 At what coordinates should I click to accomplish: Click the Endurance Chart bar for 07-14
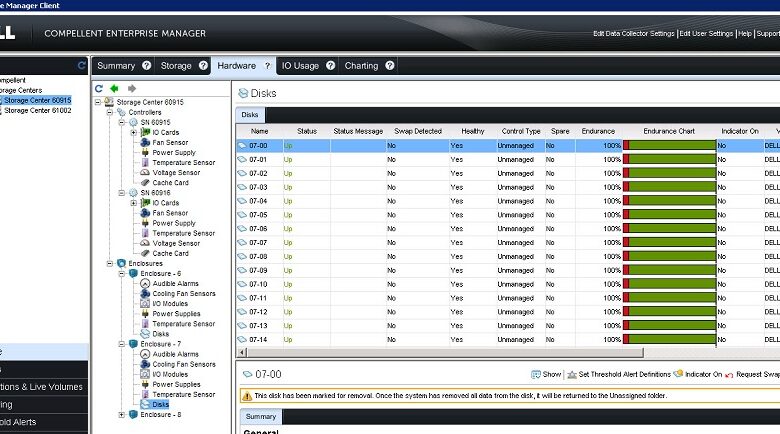click(669, 339)
